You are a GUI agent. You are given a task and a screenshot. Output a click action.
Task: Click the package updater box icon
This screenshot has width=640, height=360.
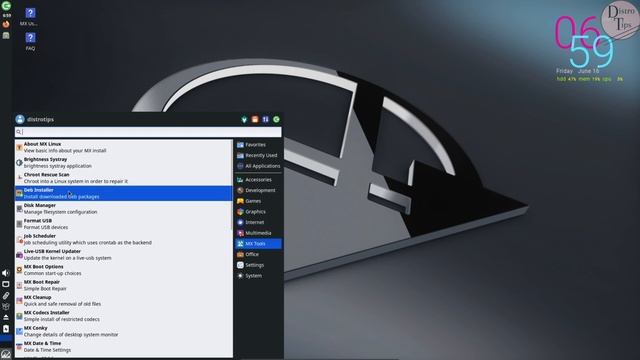6,306
